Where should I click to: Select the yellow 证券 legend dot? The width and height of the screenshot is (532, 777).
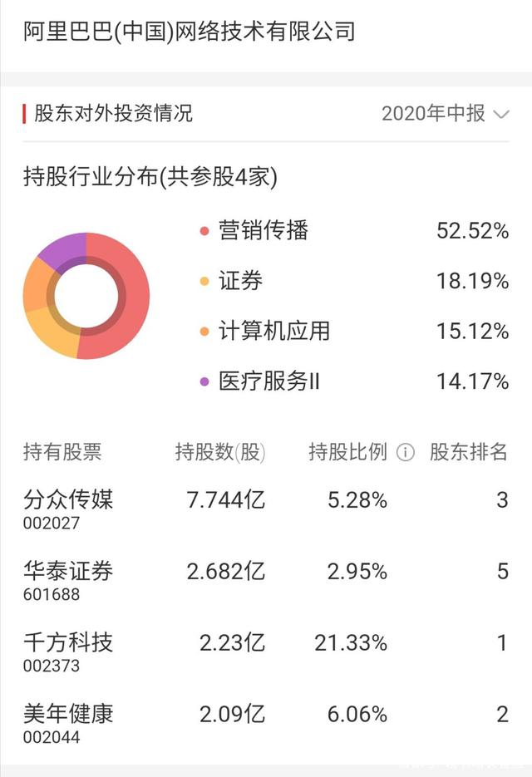tap(204, 281)
